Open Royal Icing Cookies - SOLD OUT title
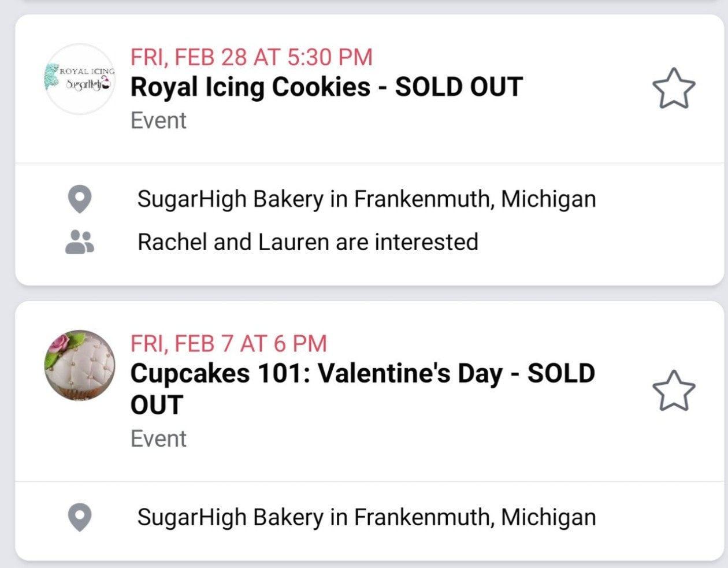 [326, 87]
